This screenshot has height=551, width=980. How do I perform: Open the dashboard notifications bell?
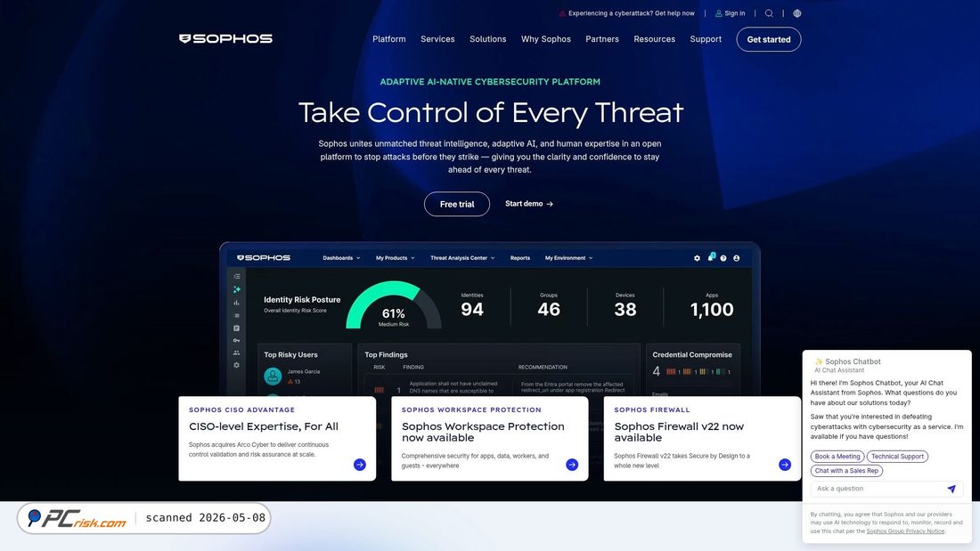pos(711,257)
